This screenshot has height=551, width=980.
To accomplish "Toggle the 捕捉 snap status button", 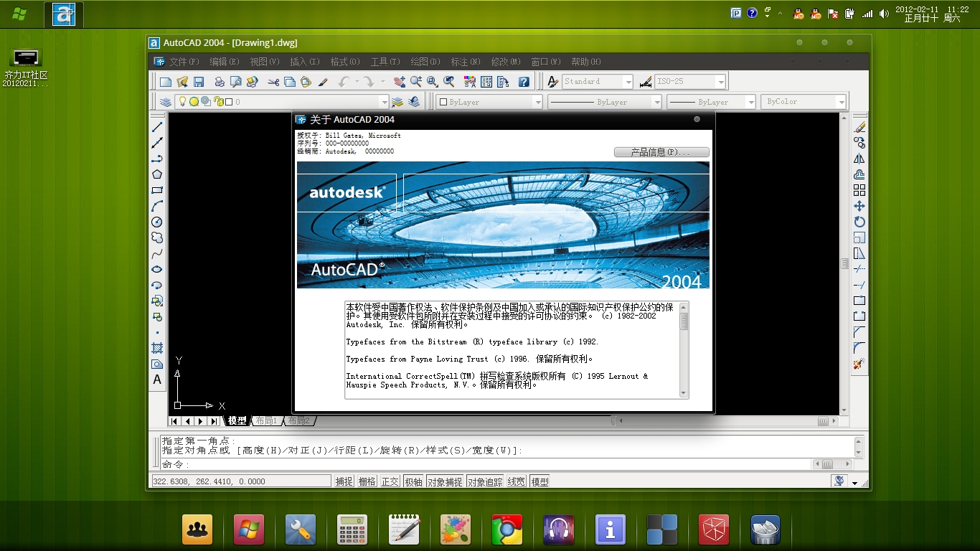I will click(x=344, y=482).
